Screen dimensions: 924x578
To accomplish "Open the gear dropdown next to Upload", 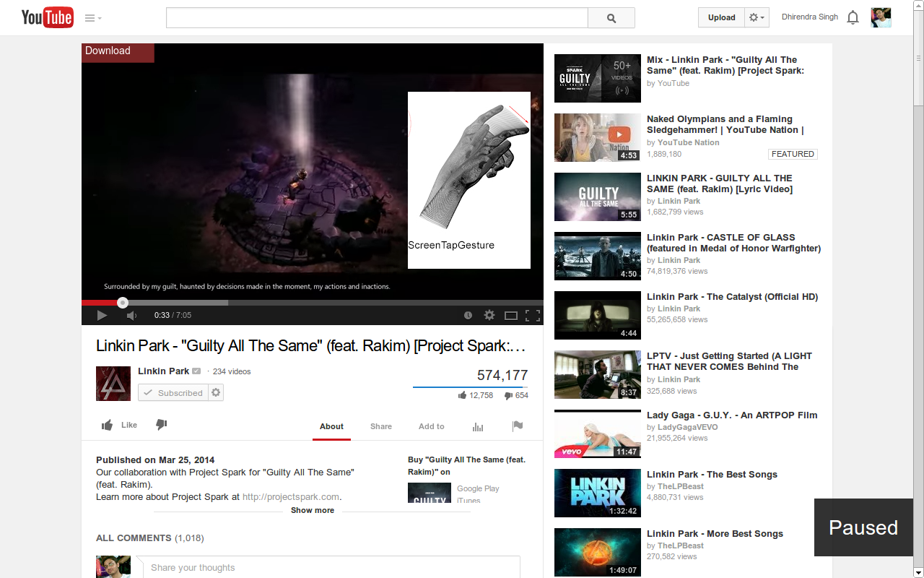I will 757,17.
